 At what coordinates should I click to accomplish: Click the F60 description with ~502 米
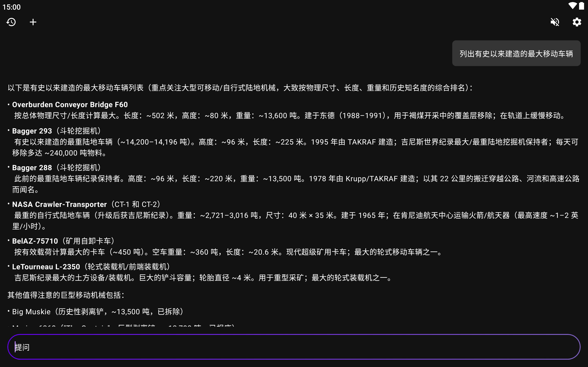click(289, 116)
